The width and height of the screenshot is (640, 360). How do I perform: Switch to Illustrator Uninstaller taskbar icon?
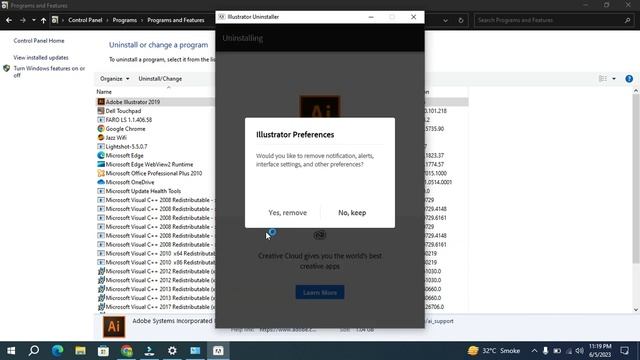point(218,351)
